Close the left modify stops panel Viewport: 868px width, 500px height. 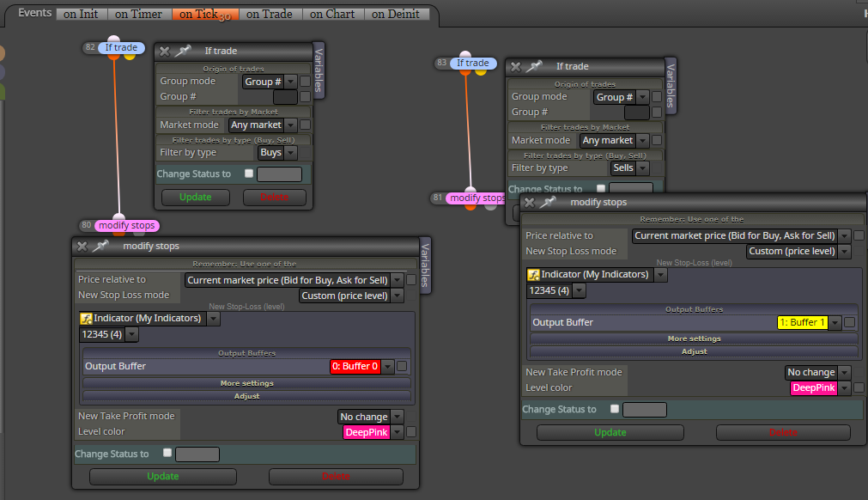click(82, 247)
